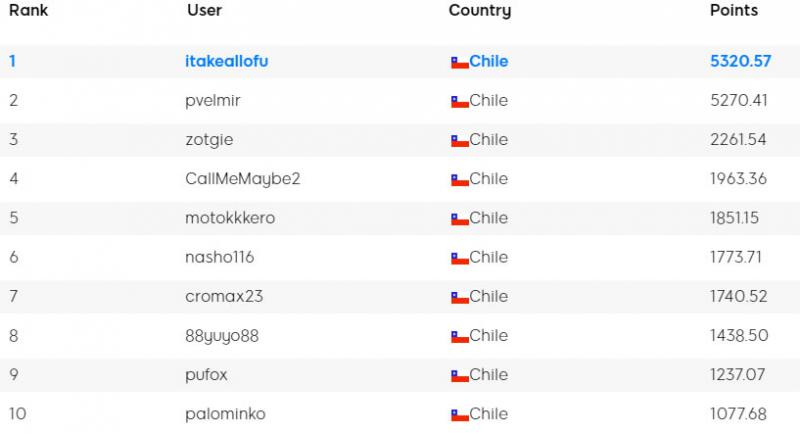Select the flag icon in zotgie's row

pyautogui.click(x=460, y=141)
